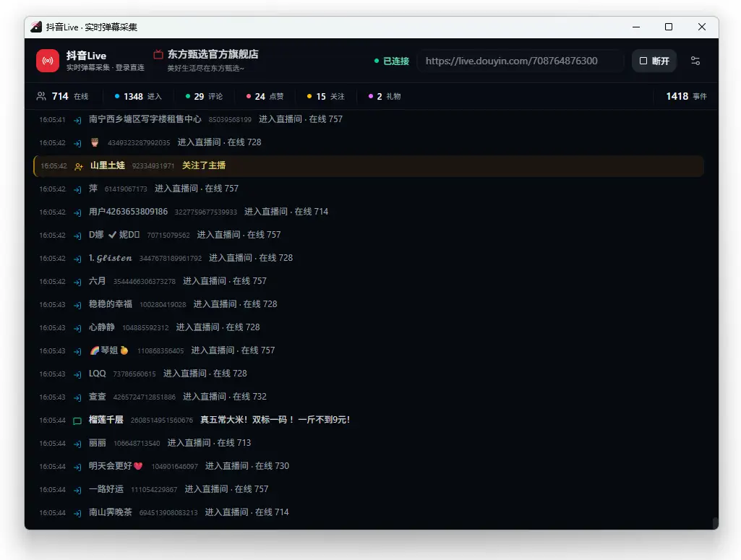Click the enter icon on 用户4263653809186 row

click(77, 212)
